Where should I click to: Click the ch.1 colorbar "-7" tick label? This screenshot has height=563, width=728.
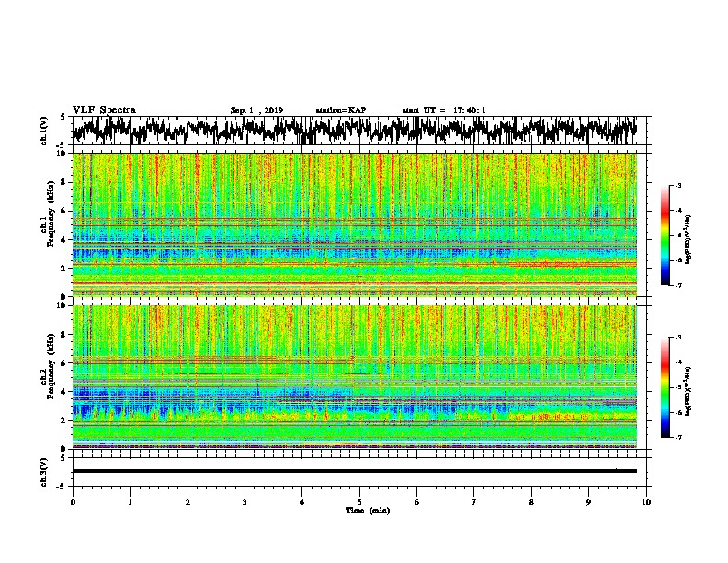(678, 285)
